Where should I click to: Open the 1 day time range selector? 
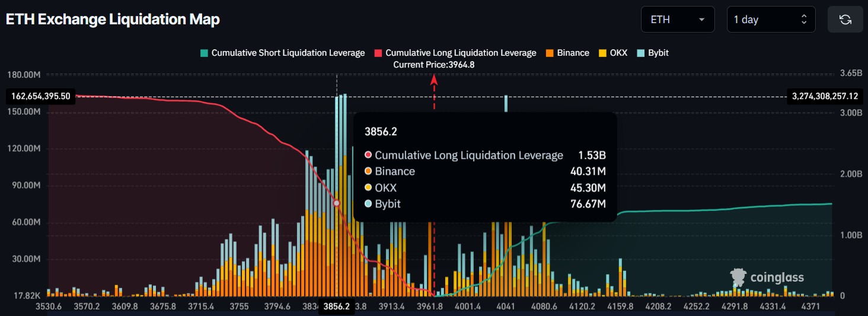pos(771,20)
